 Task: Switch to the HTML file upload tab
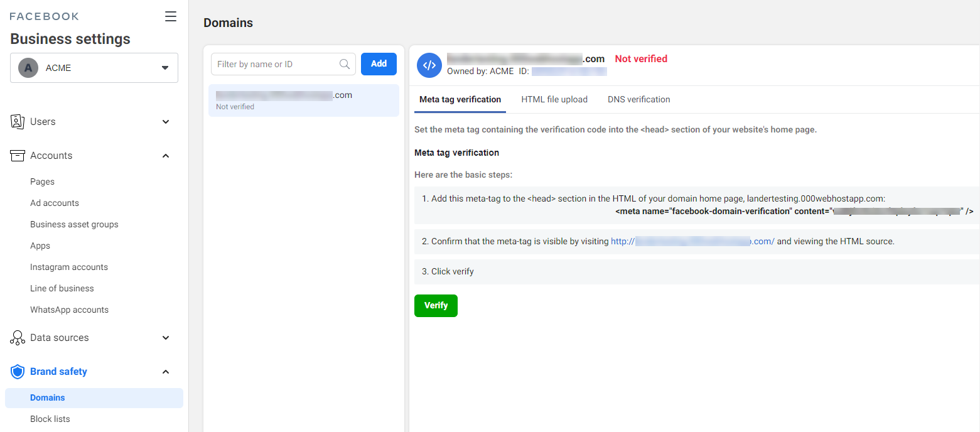[554, 99]
